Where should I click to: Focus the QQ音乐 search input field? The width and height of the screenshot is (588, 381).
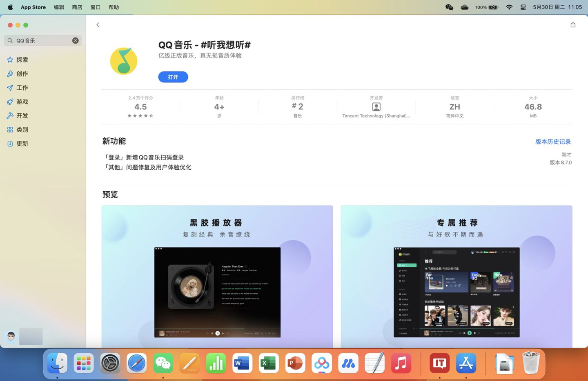[x=43, y=40]
